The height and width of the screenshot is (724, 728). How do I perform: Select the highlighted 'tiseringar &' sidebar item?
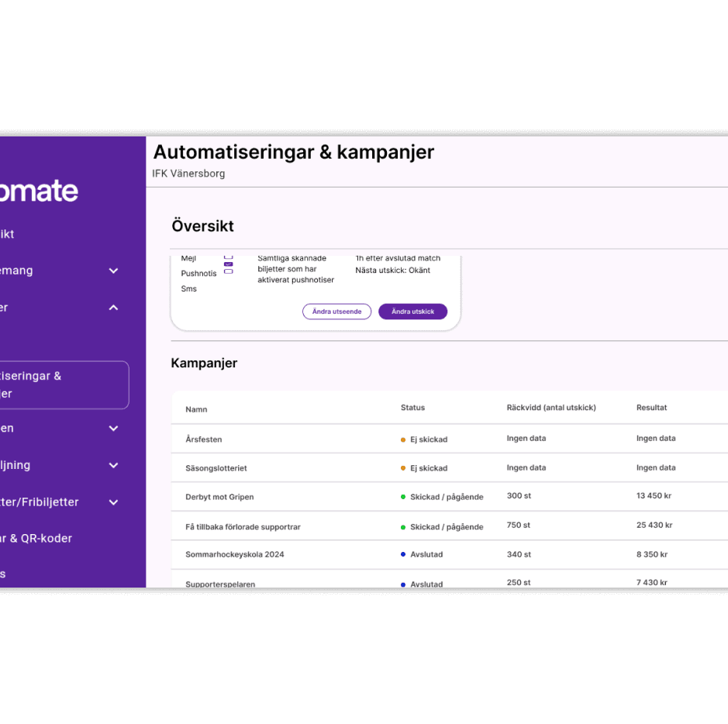point(64,384)
